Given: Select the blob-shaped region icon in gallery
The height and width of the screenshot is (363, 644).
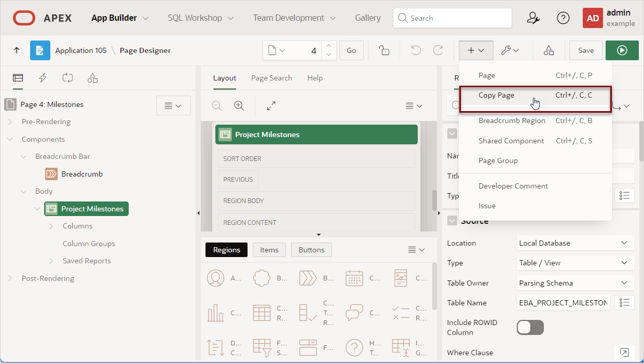Looking at the screenshot, I should tap(262, 278).
